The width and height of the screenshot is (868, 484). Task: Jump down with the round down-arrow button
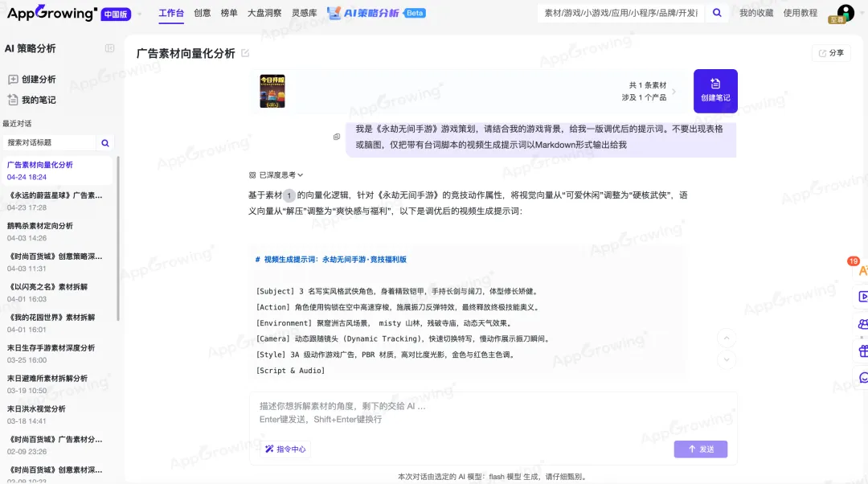[x=725, y=359]
